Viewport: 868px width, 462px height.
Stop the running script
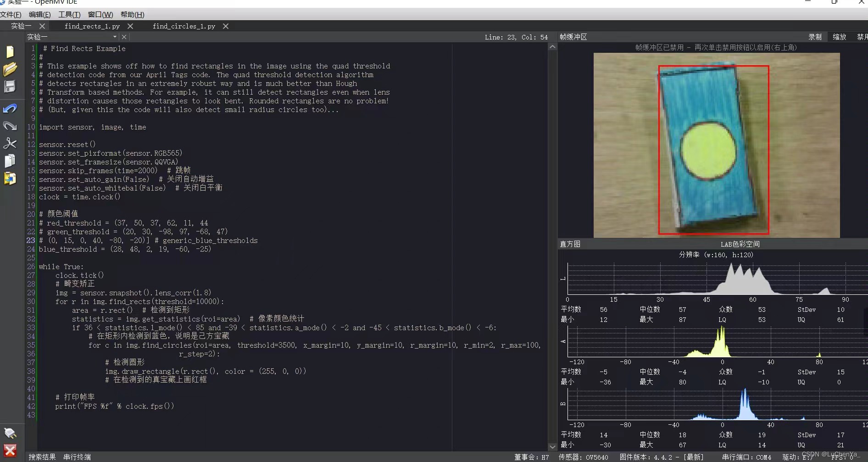[10, 451]
